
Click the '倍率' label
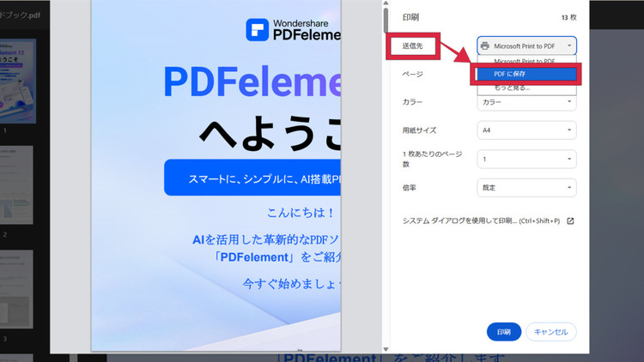click(409, 188)
